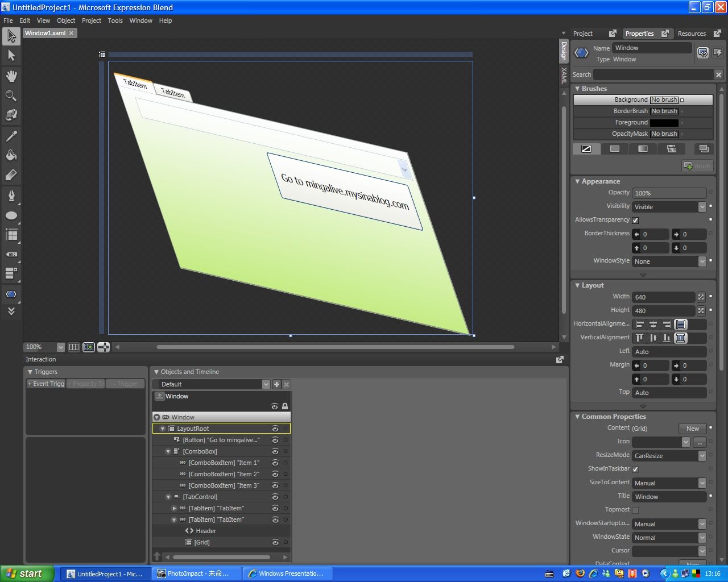Enable the Topmost checkbox

click(635, 510)
